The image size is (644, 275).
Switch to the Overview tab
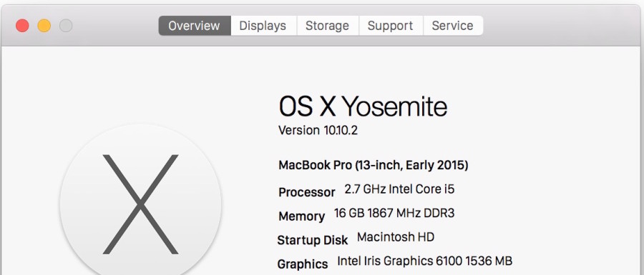(195, 26)
